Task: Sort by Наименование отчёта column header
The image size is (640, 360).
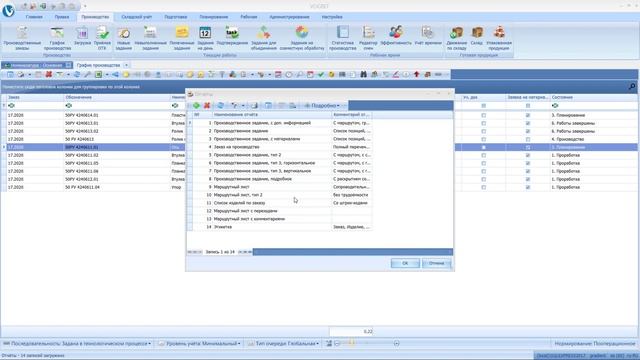Action: [x=272, y=115]
